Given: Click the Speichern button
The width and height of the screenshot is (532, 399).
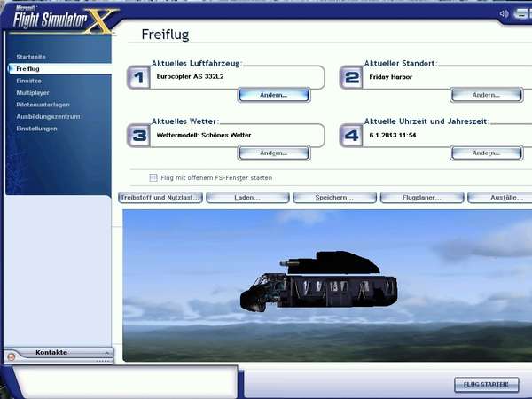Looking at the screenshot, I should click(334, 198).
